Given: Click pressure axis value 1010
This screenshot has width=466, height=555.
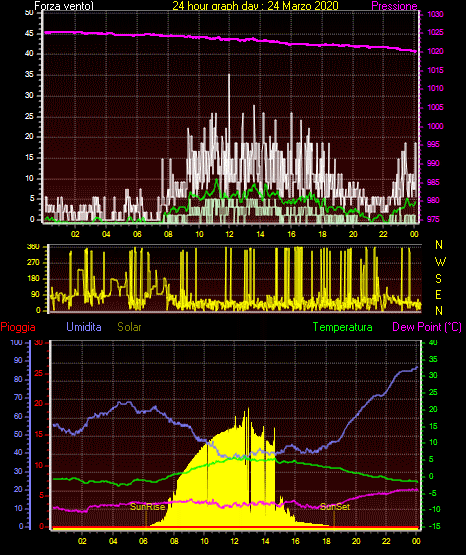Looking at the screenshot, I should (x=435, y=88).
